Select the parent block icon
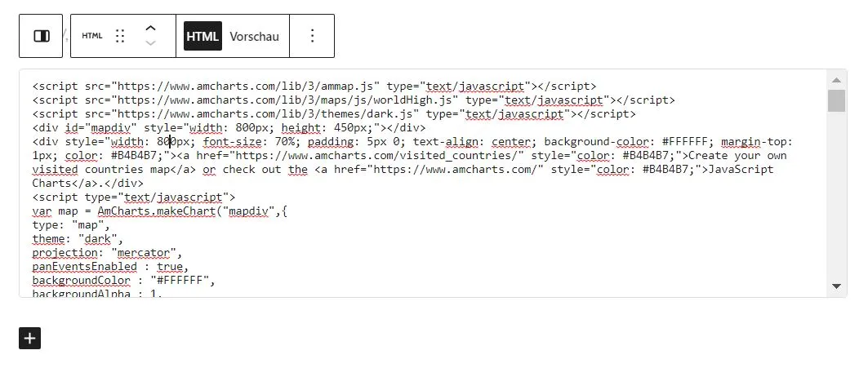 tap(42, 36)
